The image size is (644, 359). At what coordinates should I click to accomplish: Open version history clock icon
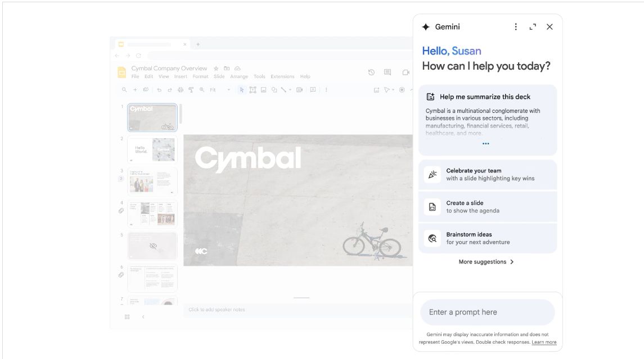coord(371,72)
